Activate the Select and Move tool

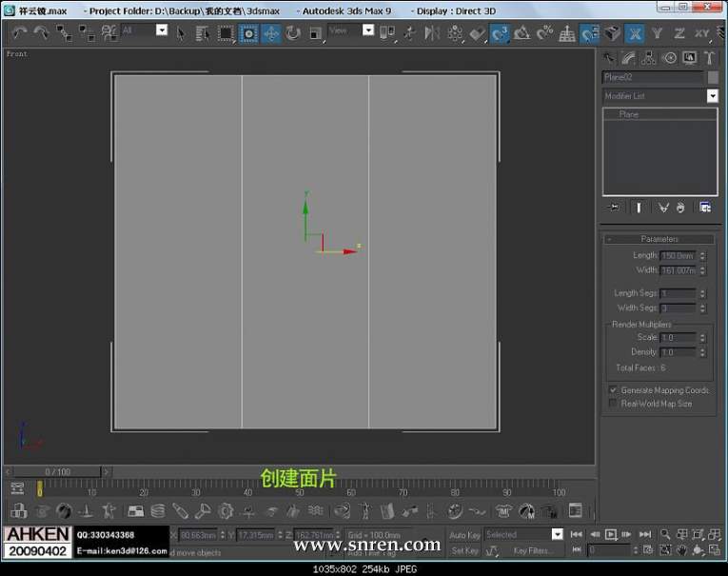click(271, 33)
